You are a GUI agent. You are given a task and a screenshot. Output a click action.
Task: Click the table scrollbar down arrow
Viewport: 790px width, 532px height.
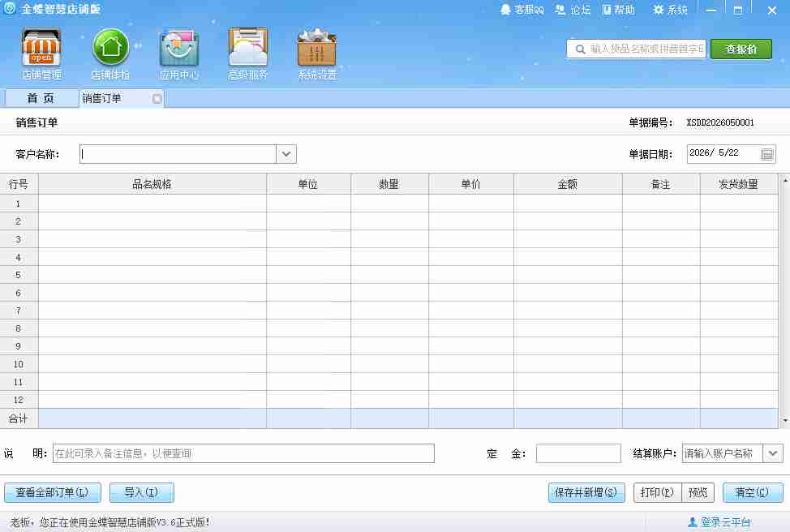point(785,420)
